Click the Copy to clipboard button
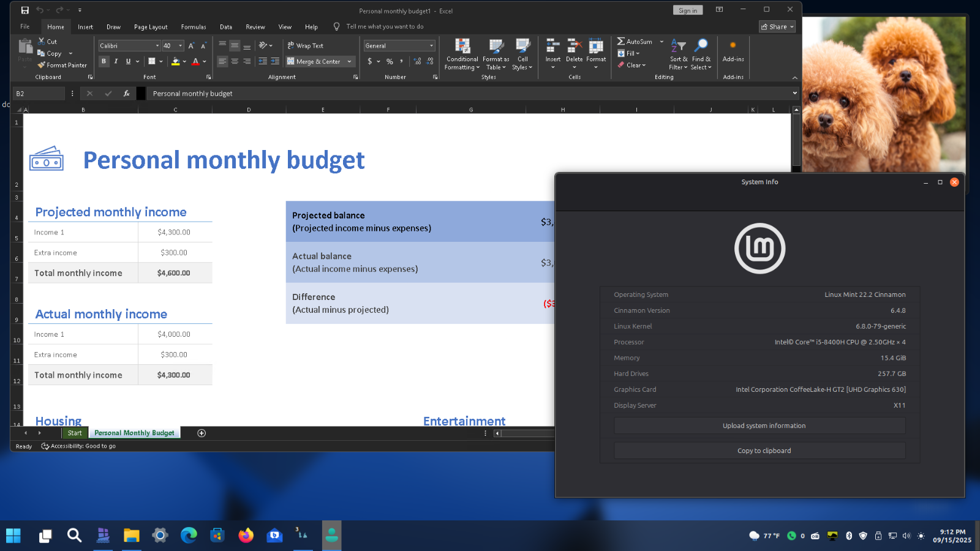This screenshot has height=551, width=980. click(x=764, y=451)
